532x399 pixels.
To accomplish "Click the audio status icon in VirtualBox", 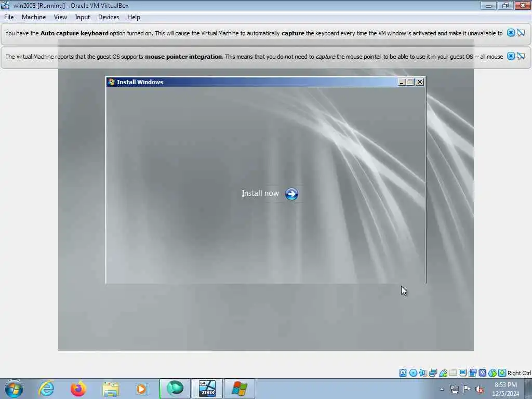I will tap(423, 373).
